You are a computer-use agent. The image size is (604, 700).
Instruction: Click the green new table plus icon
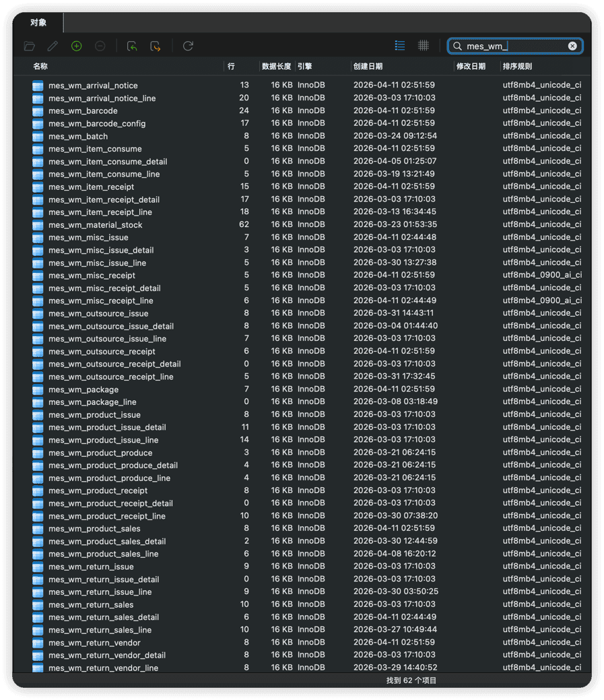76,46
